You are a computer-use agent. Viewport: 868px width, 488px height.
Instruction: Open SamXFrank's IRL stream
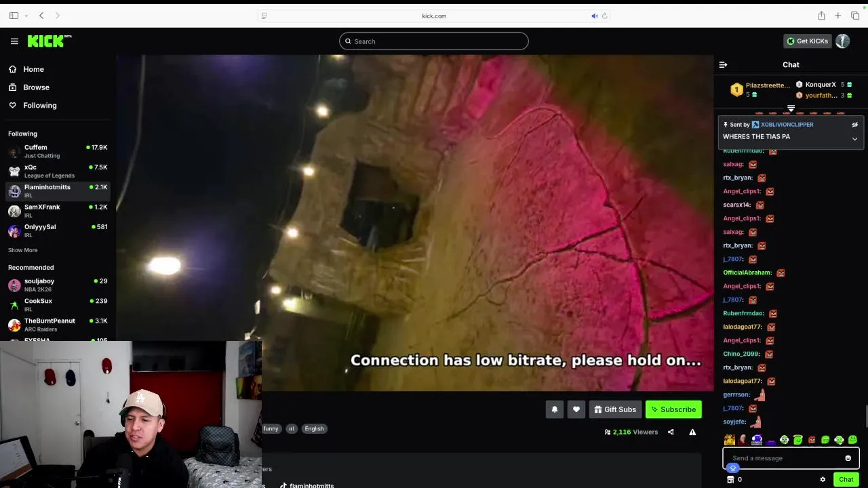click(x=58, y=211)
